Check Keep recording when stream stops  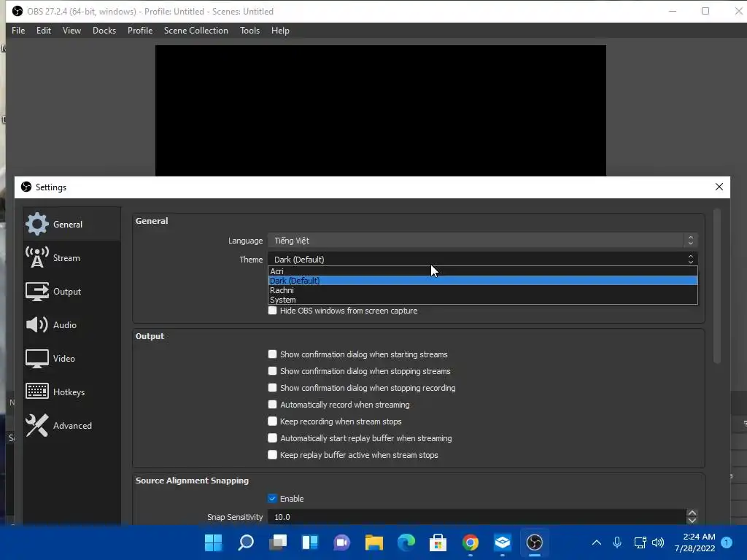pos(273,421)
